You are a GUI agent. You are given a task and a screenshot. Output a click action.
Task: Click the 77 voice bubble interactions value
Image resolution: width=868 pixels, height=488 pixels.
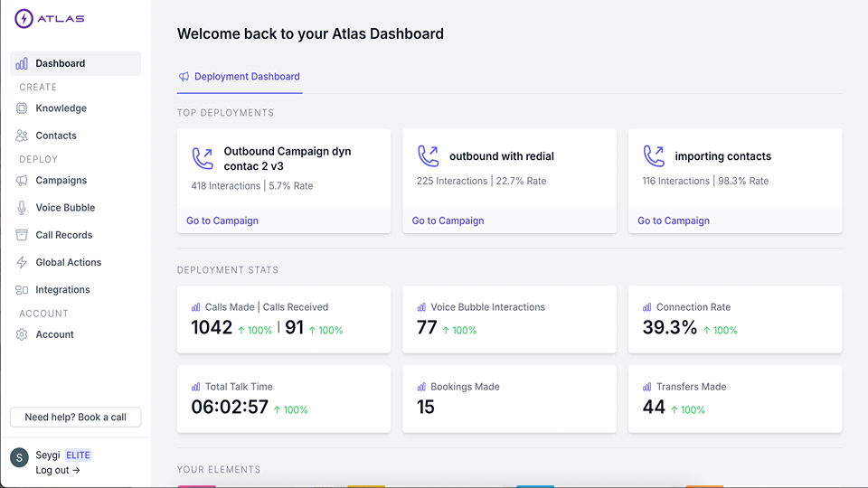427,327
